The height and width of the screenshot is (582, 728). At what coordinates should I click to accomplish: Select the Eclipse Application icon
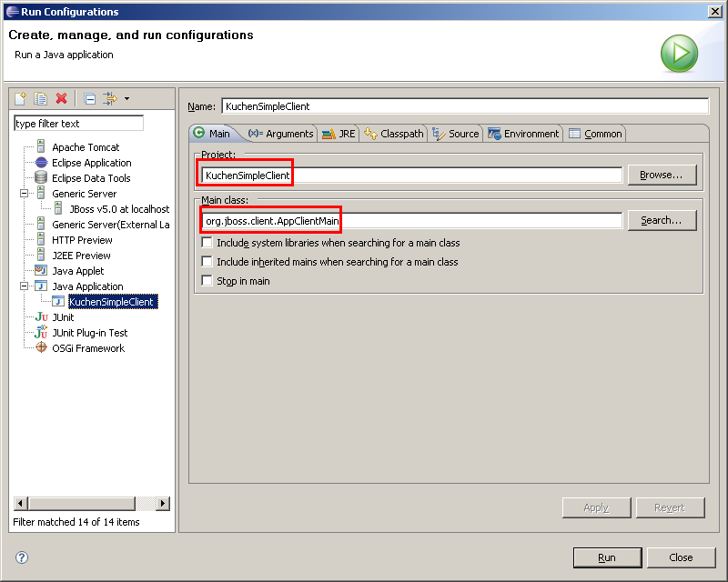pos(41,163)
